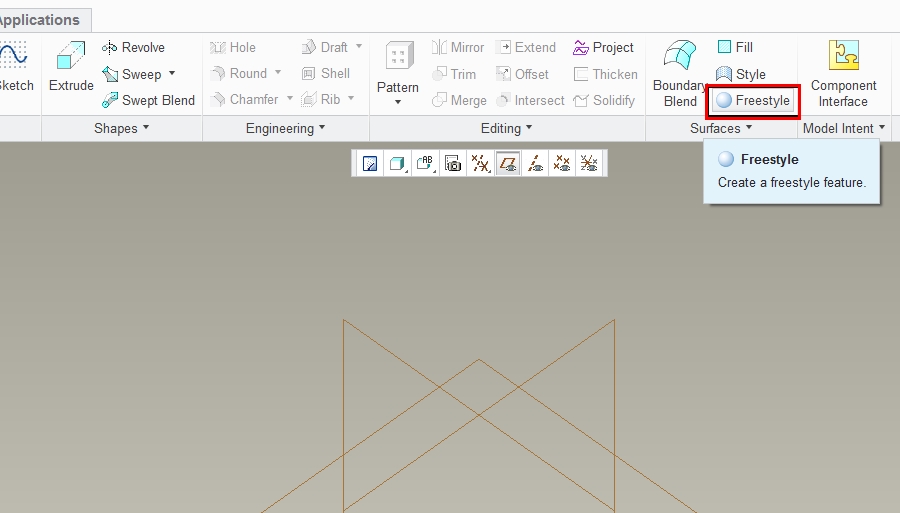Toggle datum plane display
900x513 pixels.
point(508,164)
